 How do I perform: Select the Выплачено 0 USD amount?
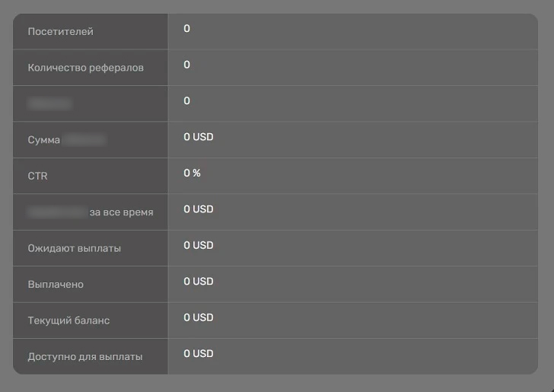click(199, 282)
